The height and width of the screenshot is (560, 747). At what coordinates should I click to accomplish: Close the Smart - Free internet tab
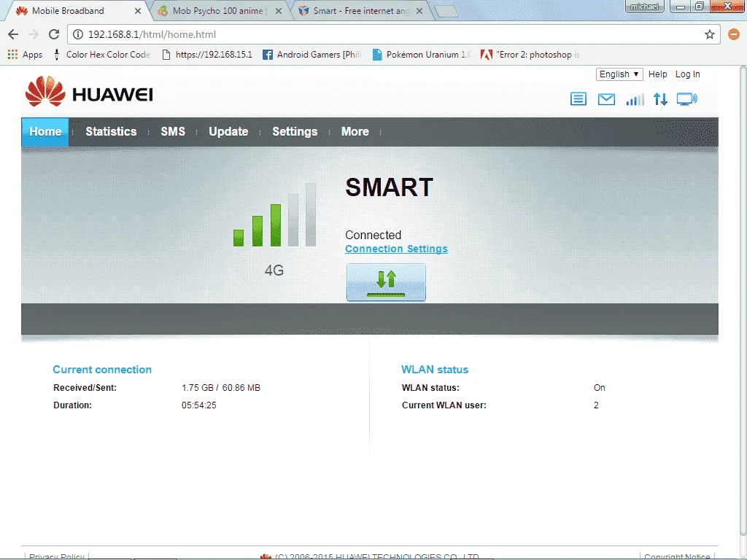(419, 11)
